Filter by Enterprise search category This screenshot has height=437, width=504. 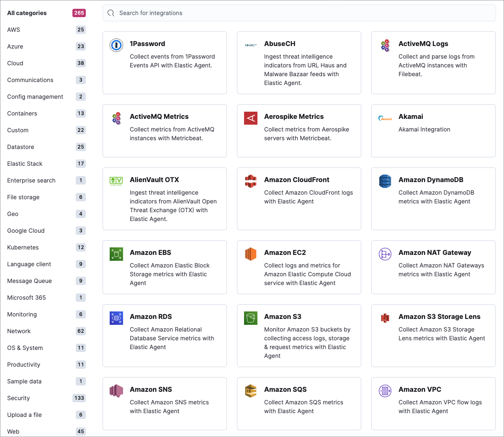click(x=46, y=180)
